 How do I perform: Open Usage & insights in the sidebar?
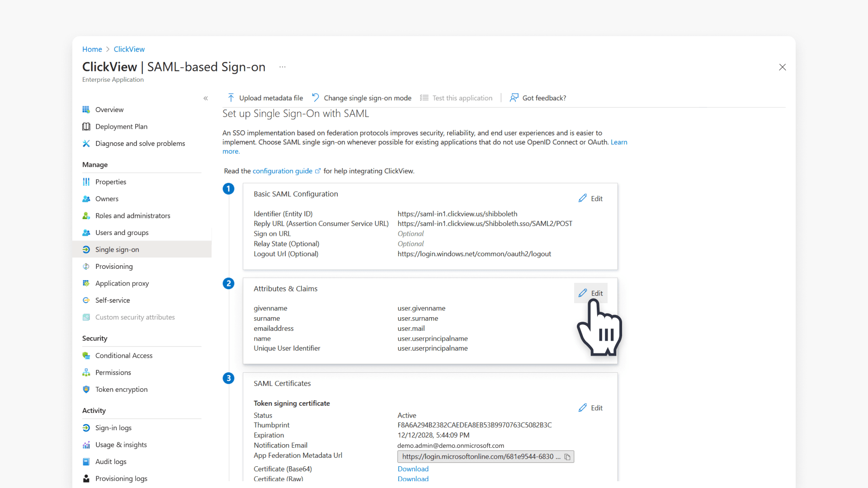pos(121,445)
